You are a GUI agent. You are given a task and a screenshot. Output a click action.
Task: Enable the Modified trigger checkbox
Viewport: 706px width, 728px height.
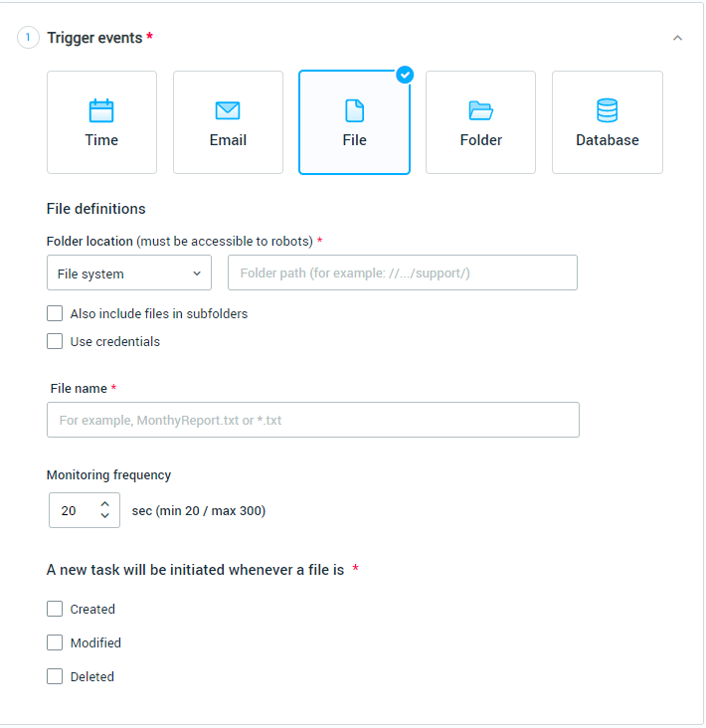coord(55,642)
